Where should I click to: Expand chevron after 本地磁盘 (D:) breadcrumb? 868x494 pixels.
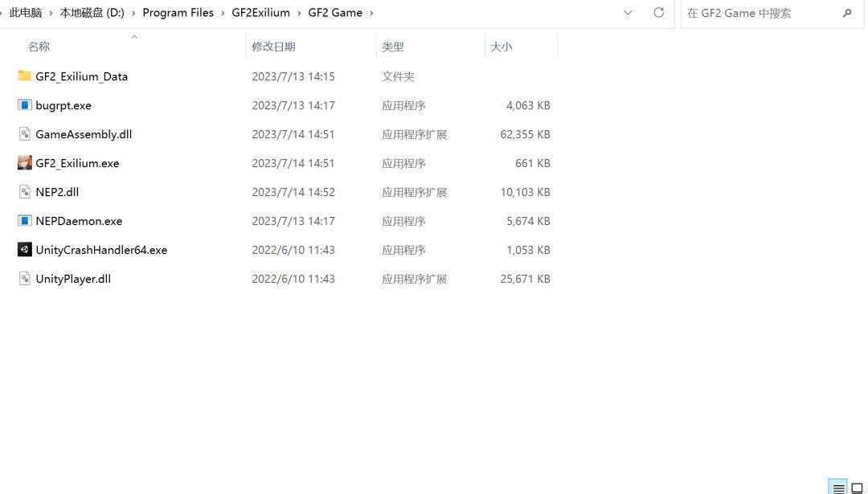pyautogui.click(x=133, y=13)
